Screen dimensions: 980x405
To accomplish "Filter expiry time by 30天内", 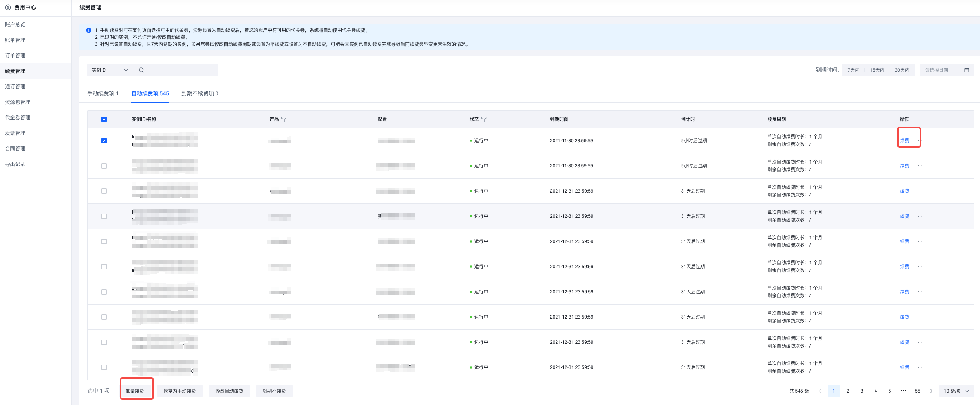I will tap(902, 70).
